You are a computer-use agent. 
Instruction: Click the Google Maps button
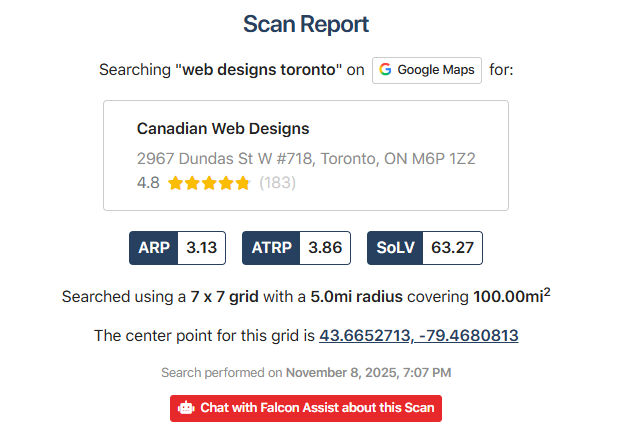tap(427, 70)
